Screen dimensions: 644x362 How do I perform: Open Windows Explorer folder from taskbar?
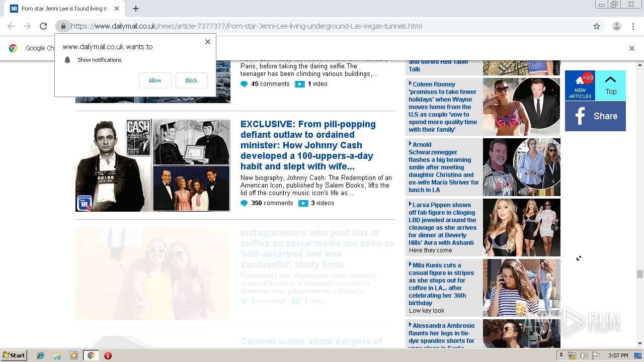click(57, 355)
